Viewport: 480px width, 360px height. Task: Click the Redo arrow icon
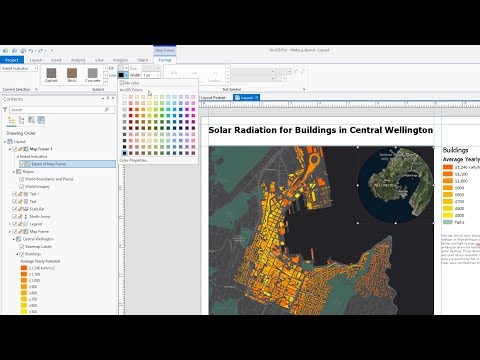click(40, 51)
